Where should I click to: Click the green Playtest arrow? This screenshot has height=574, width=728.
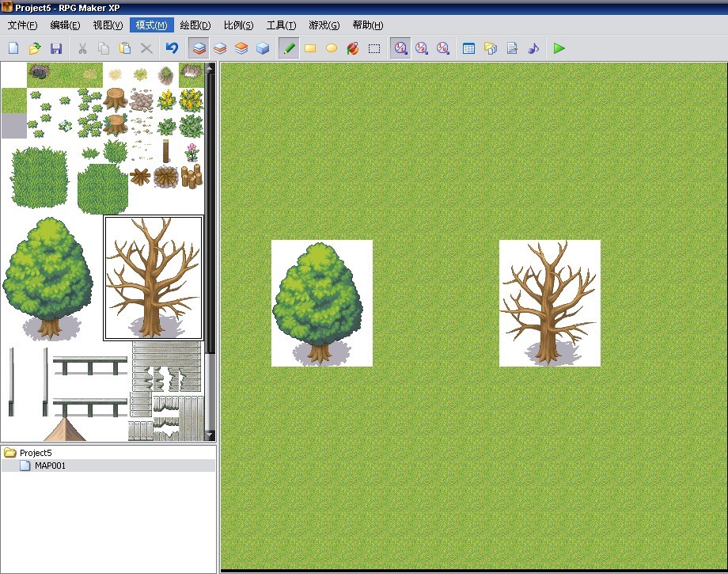point(559,48)
